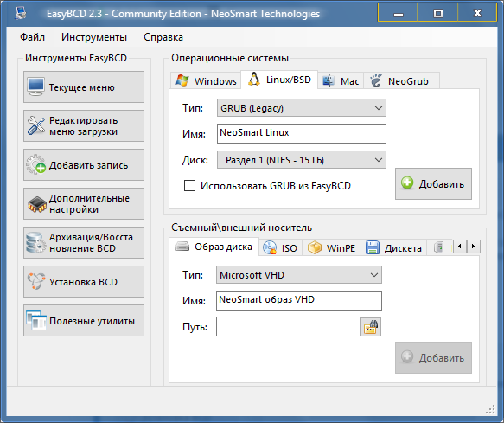Click the NeoSmart образ VHD name field
The height and width of the screenshot is (423, 504).
click(299, 300)
